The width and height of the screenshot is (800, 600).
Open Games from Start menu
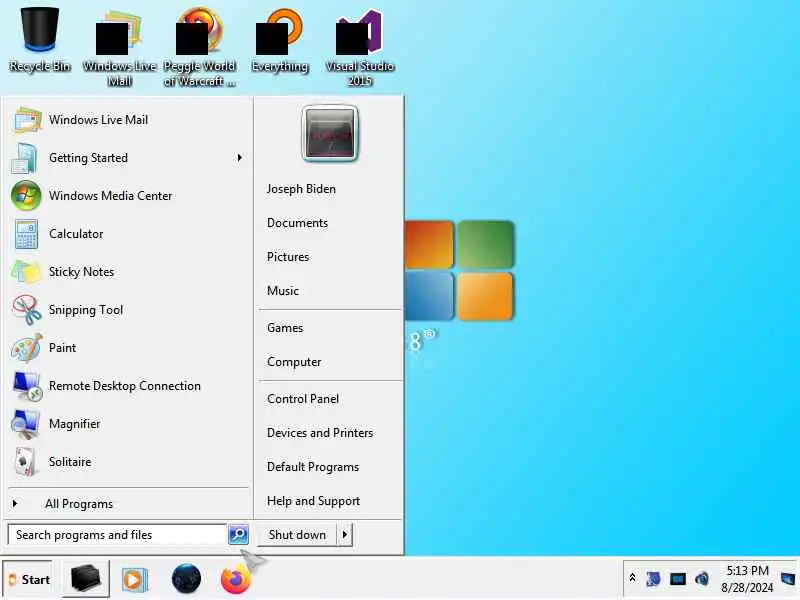coord(285,328)
